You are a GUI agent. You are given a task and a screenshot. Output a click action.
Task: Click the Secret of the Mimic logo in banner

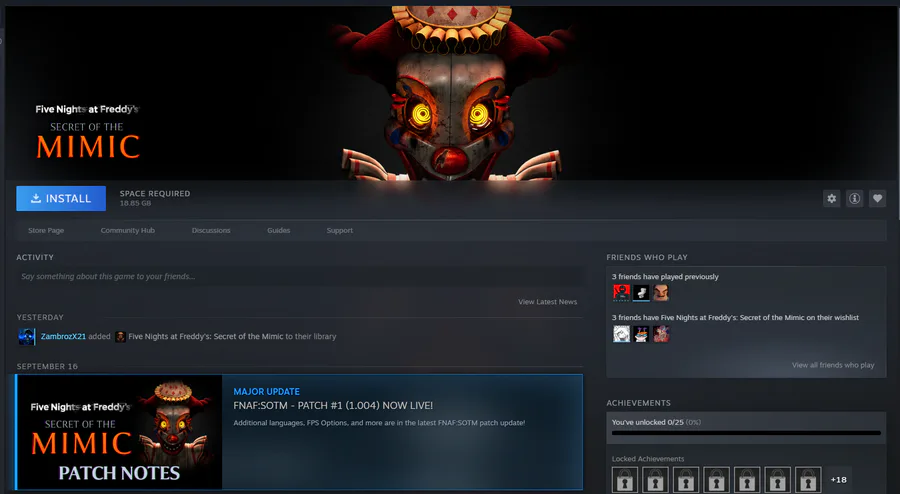pyautogui.click(x=87, y=132)
